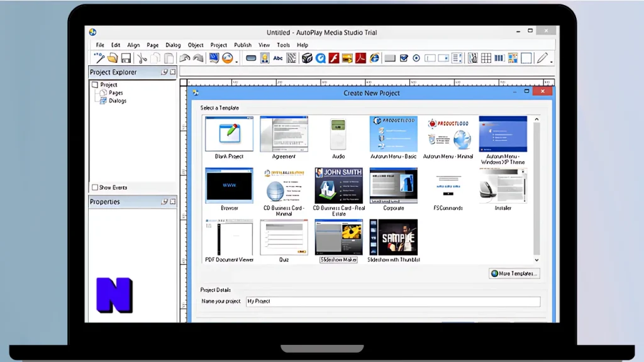Click the New Project wand icon
This screenshot has height=362, width=644.
[99, 58]
